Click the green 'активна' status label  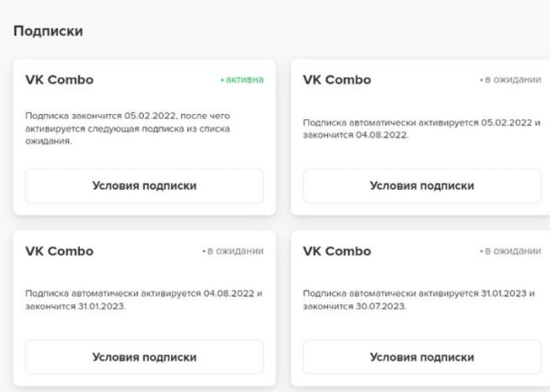coord(243,80)
